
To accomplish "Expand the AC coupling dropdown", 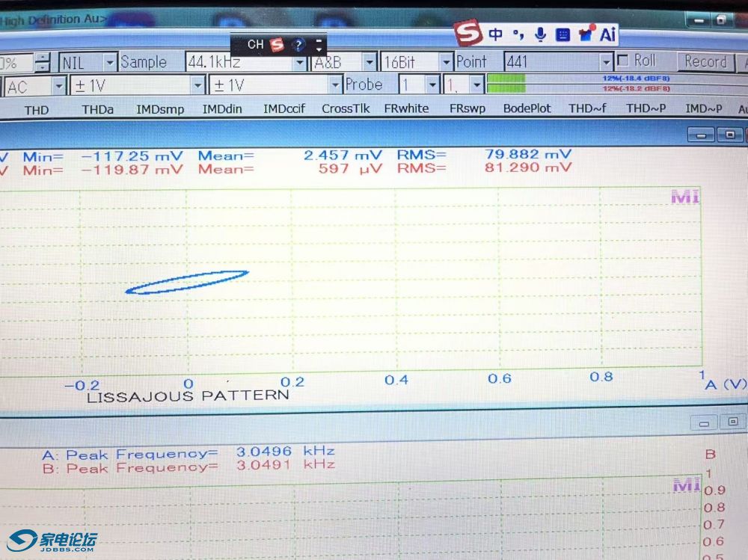I will [x=59, y=86].
